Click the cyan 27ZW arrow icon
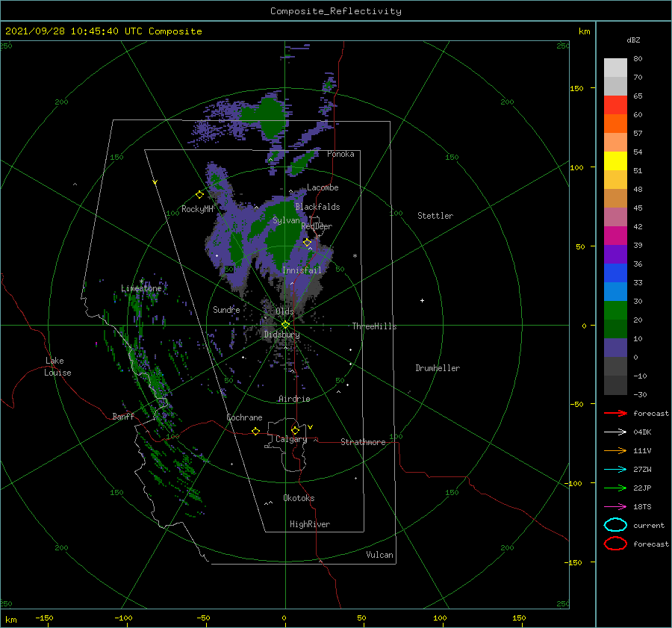The width and height of the screenshot is (672, 628). click(x=615, y=470)
